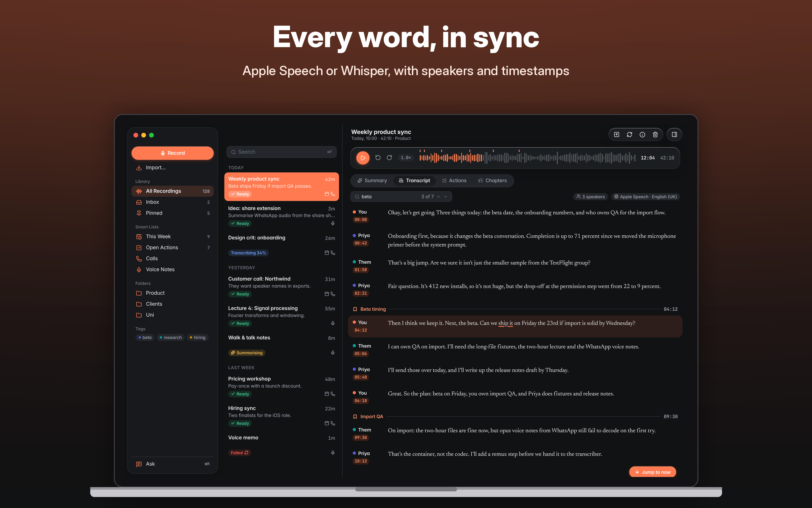
Task: Select All Recordings in Library
Action: 173,191
